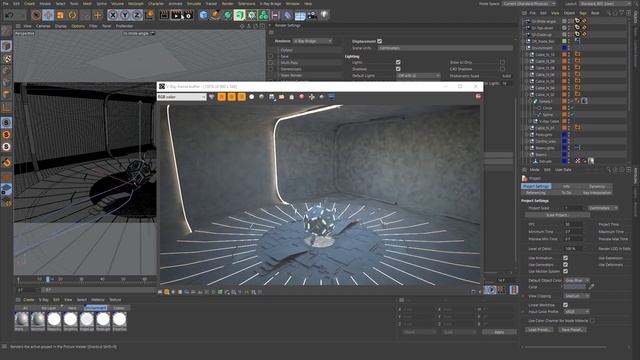The width and height of the screenshot is (640, 360).
Task: Click the Color swatch in Project Settings
Action: [x=575, y=287]
